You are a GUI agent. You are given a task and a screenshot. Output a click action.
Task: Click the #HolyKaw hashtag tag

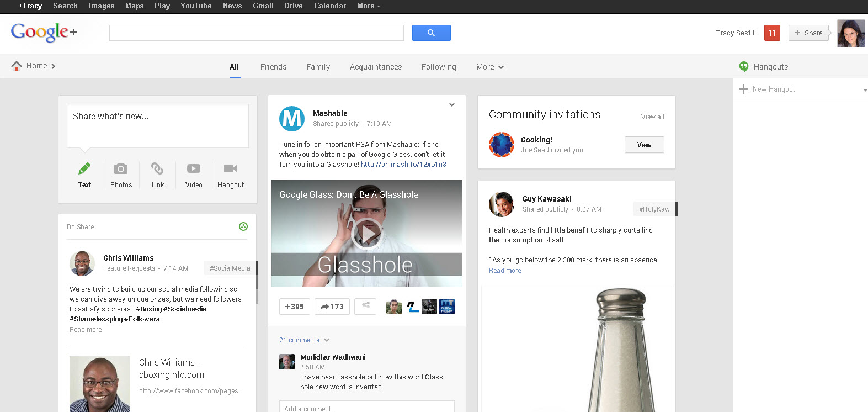[654, 209]
